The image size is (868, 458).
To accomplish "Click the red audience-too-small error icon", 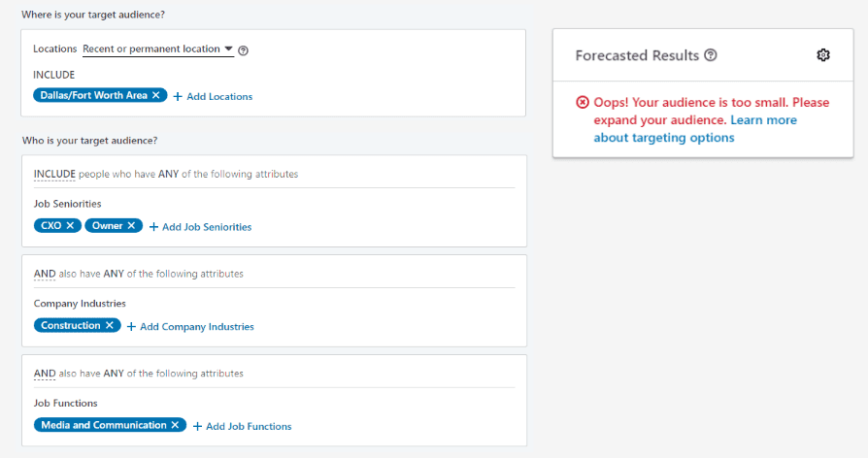I will click(x=582, y=103).
